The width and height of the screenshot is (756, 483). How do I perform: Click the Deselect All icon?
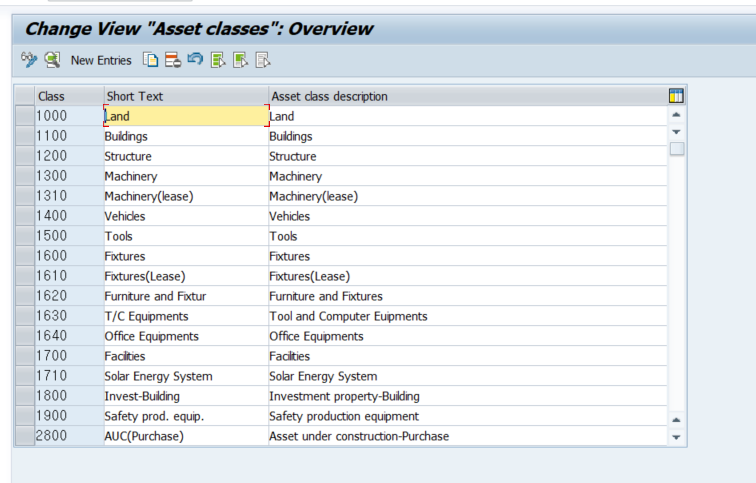263,60
